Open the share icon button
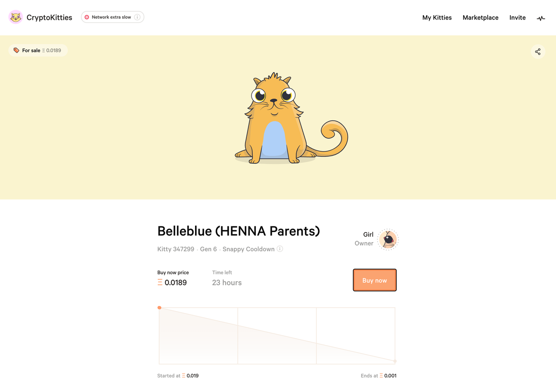556x392 pixels. pyautogui.click(x=538, y=52)
